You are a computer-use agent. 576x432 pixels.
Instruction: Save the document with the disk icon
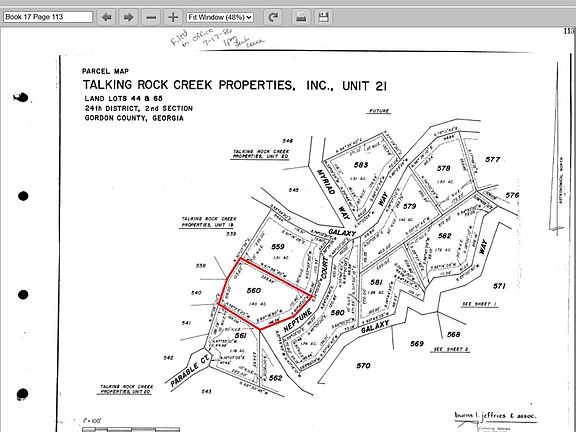tap(323, 17)
